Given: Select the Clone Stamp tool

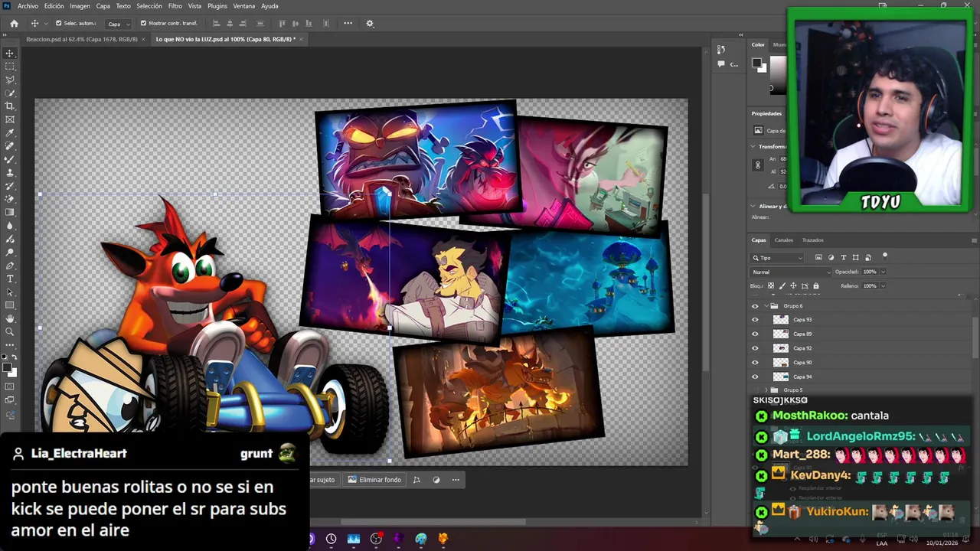Looking at the screenshot, I should [10, 173].
